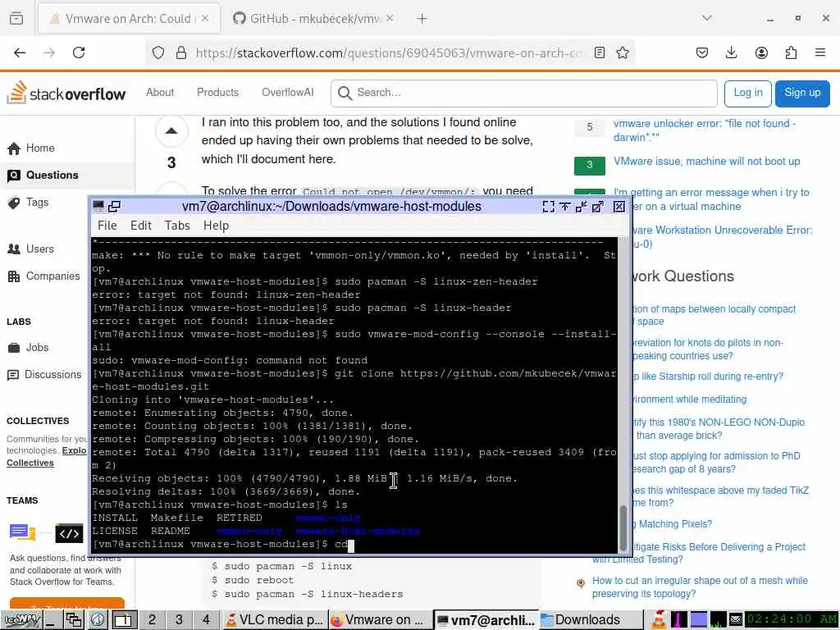Open Discussions in the left sidebar
Viewport: 840px width, 630px height.
pos(44,374)
